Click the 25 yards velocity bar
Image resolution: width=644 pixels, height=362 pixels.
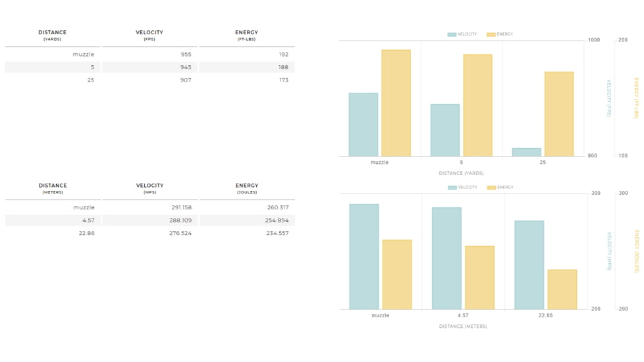526,152
